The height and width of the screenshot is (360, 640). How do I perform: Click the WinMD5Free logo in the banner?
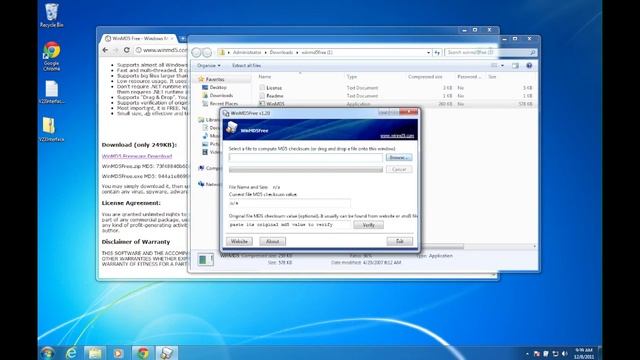pos(232,128)
